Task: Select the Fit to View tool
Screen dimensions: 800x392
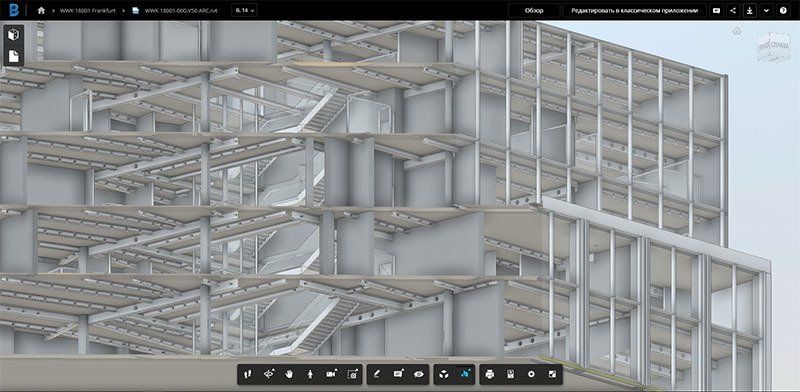Action: tap(352, 374)
